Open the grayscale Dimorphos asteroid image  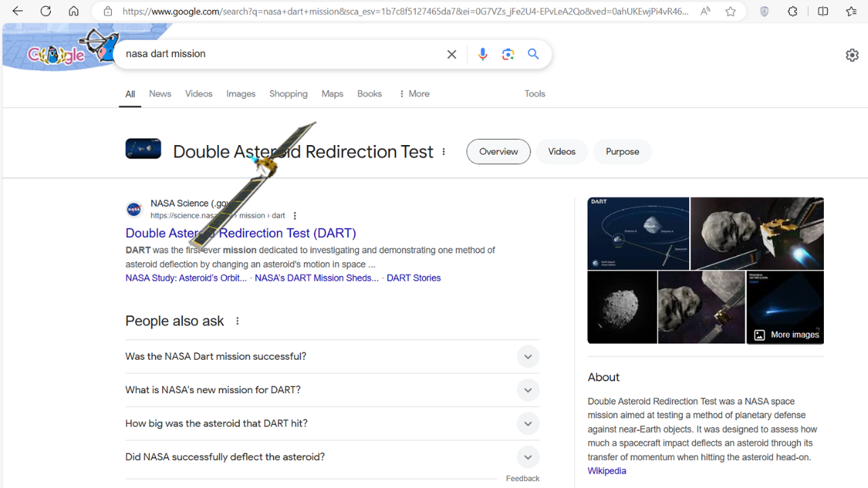point(622,307)
